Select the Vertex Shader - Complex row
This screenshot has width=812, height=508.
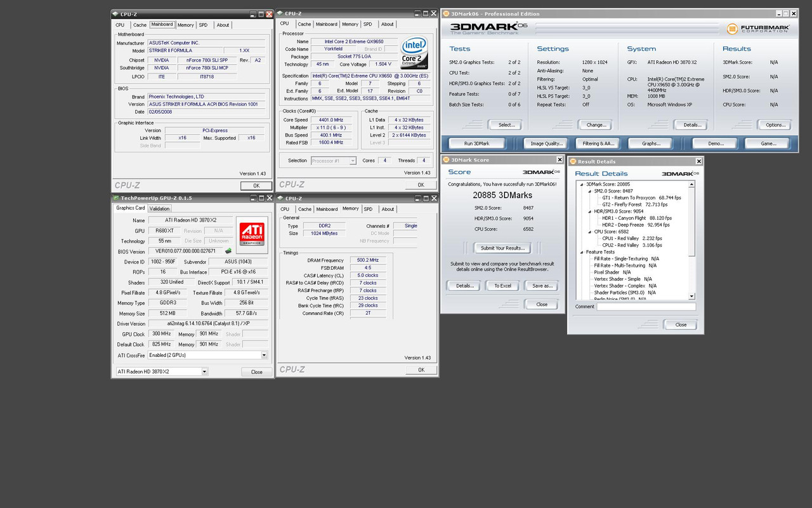click(623, 286)
